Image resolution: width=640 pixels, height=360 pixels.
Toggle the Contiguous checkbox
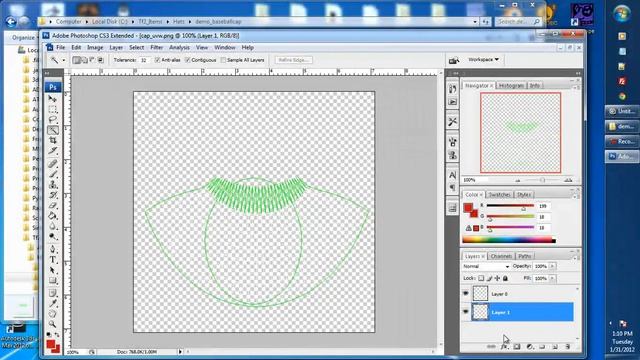187,60
